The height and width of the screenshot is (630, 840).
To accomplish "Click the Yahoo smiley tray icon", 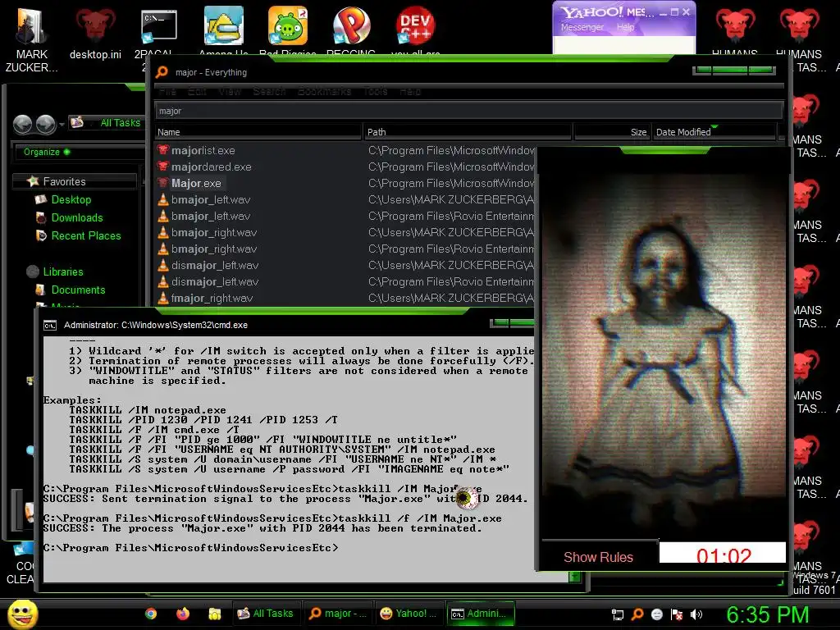I will point(657,614).
